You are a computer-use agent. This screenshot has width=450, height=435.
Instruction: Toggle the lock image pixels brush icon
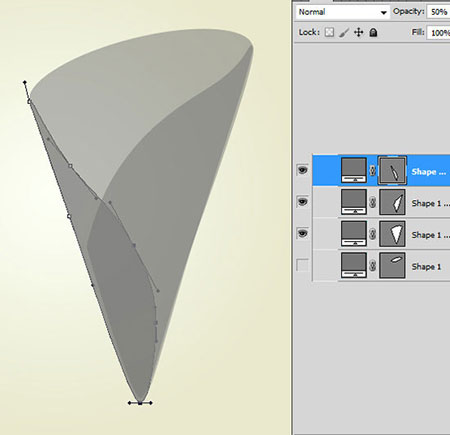(344, 32)
